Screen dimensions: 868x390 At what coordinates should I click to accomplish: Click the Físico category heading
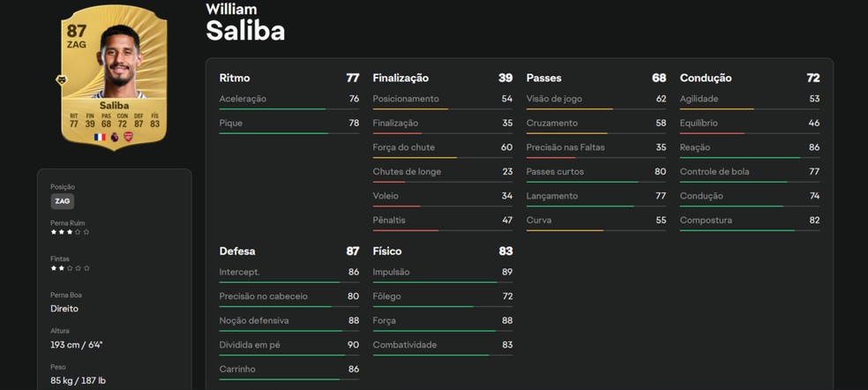click(x=388, y=251)
